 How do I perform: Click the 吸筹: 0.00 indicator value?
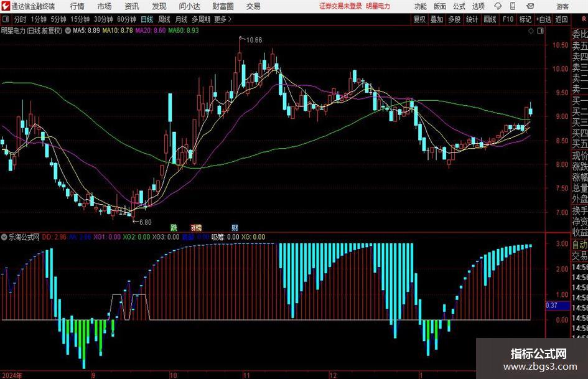[225, 237]
